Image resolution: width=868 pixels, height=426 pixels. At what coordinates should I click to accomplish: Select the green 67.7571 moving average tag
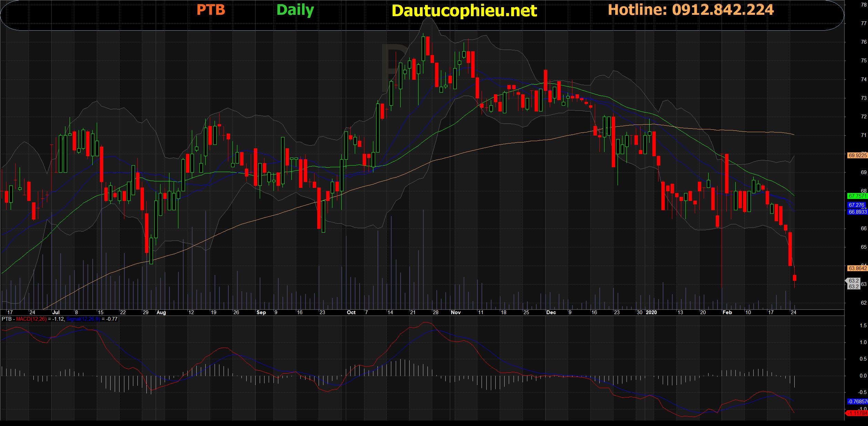(x=857, y=196)
